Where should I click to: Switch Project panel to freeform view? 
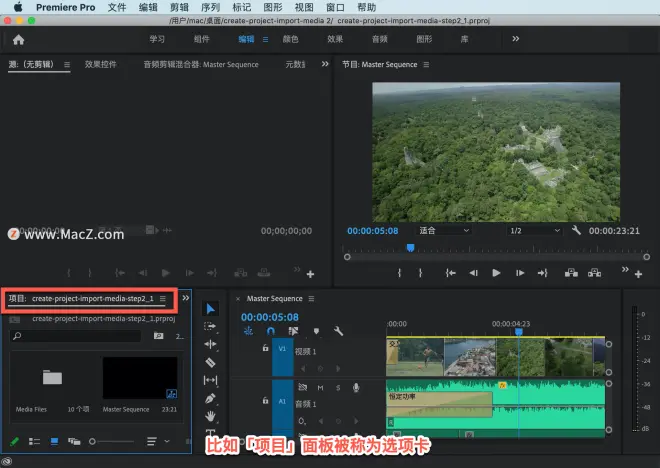pos(74,441)
